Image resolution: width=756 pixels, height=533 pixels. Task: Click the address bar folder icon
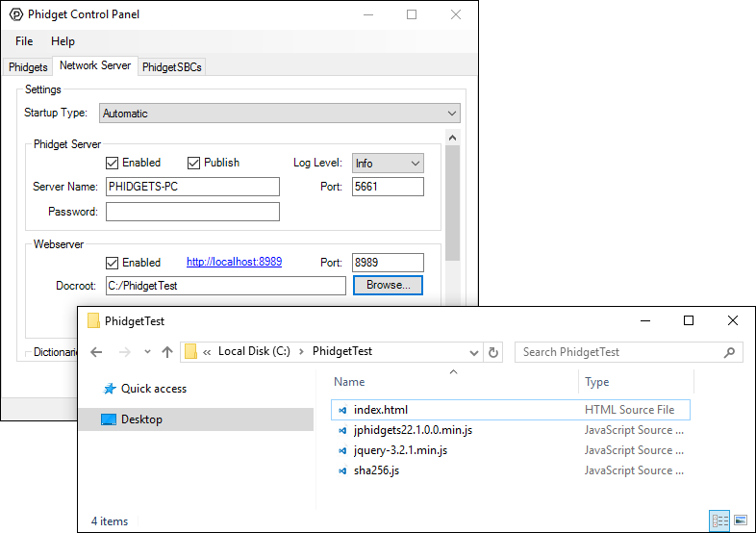pyautogui.click(x=191, y=351)
